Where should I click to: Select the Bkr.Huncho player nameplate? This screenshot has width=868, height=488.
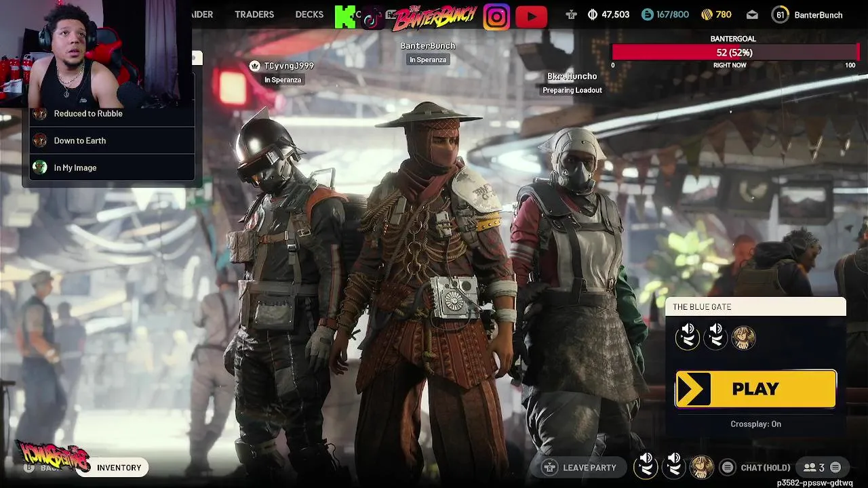point(572,77)
